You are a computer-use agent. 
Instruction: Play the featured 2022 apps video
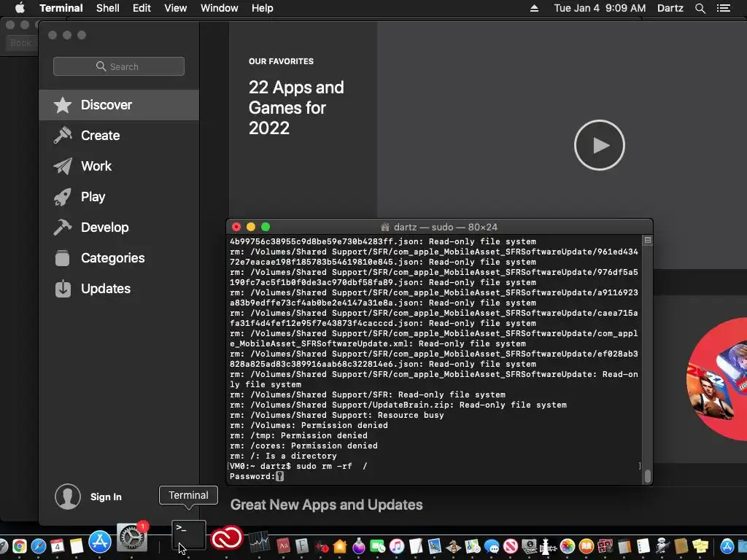click(600, 145)
